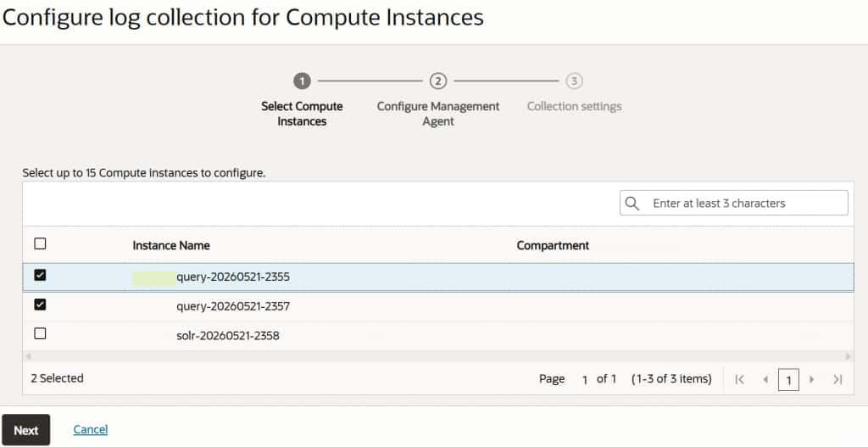This screenshot has width=868, height=447.
Task: Click the search magnifier icon
Action: [632, 204]
